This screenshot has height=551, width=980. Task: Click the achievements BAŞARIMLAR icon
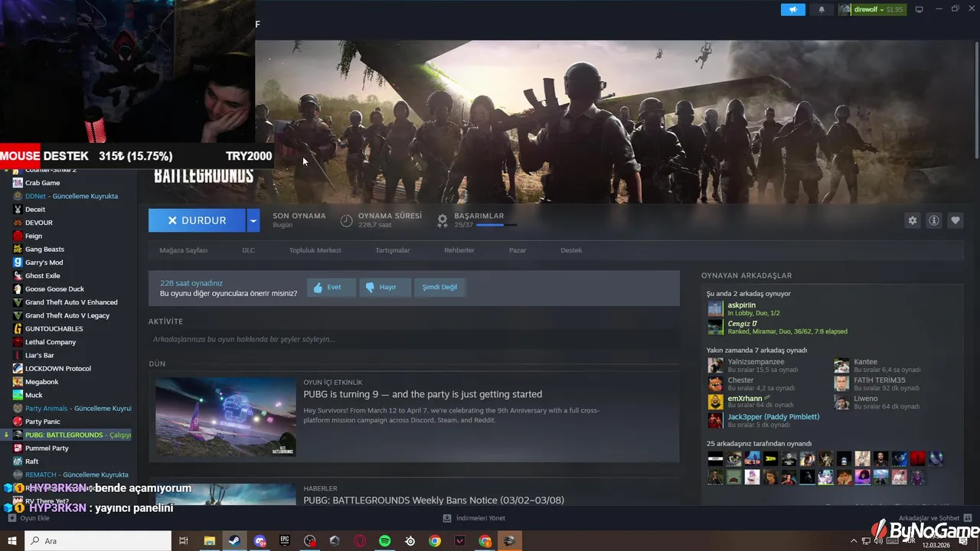point(443,220)
